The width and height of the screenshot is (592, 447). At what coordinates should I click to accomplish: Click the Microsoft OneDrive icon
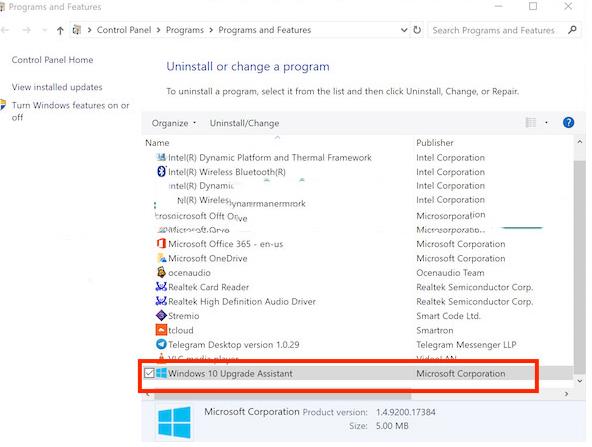(x=162, y=258)
